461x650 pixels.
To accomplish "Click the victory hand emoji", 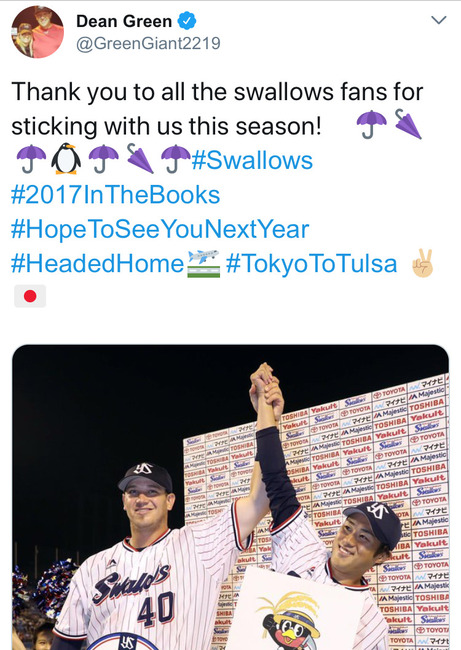I will pos(423,263).
